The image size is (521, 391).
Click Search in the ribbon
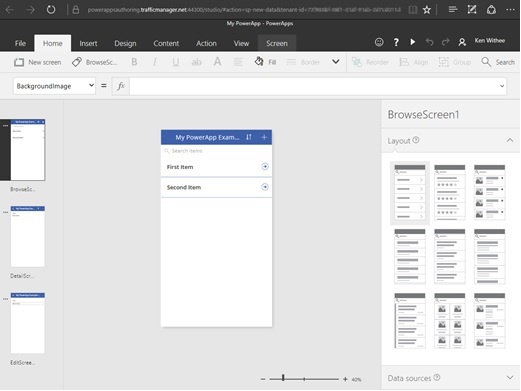[498, 62]
